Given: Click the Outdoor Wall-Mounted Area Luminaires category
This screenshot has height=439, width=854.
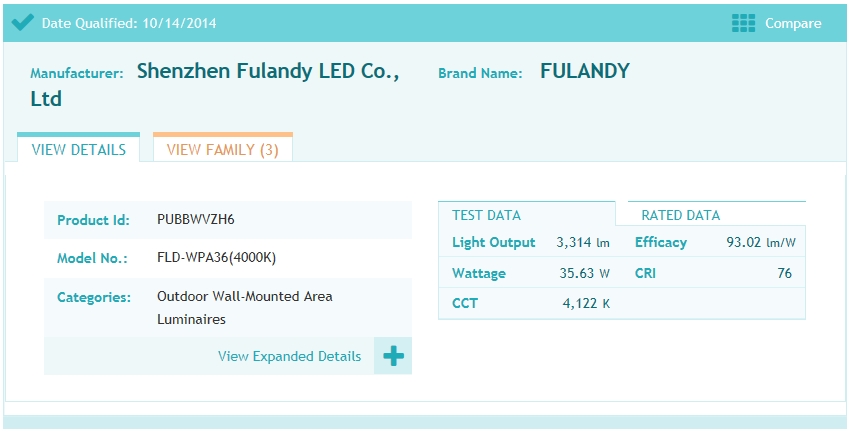Looking at the screenshot, I should (x=245, y=308).
